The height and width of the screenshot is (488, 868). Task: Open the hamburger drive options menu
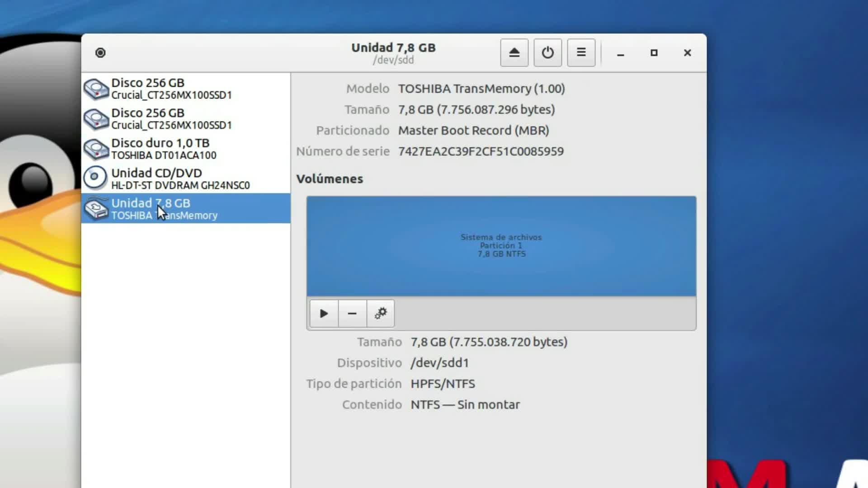click(581, 53)
